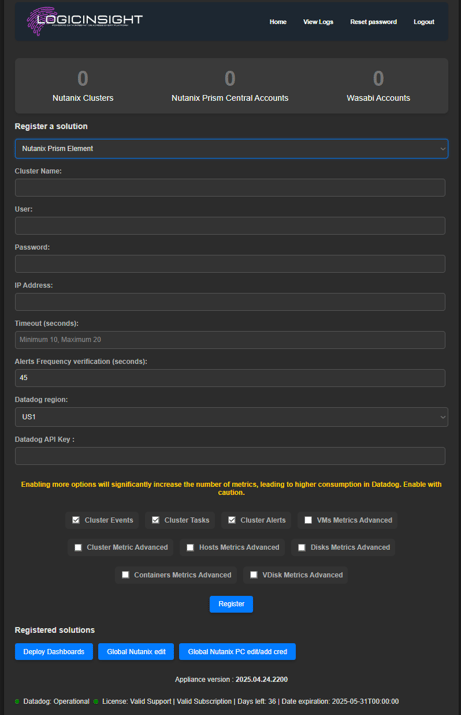Enable Hosts Metrics Advanced checkbox
This screenshot has width=461, height=715.
[x=190, y=548]
